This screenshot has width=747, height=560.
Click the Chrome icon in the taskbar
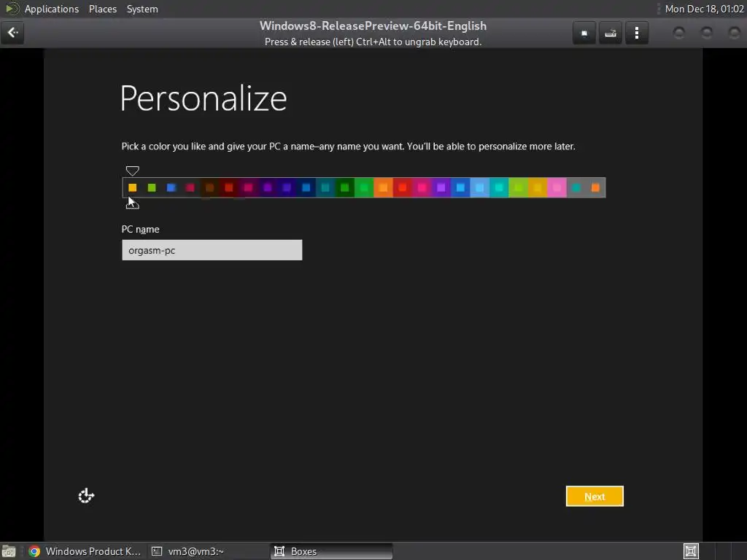34,551
